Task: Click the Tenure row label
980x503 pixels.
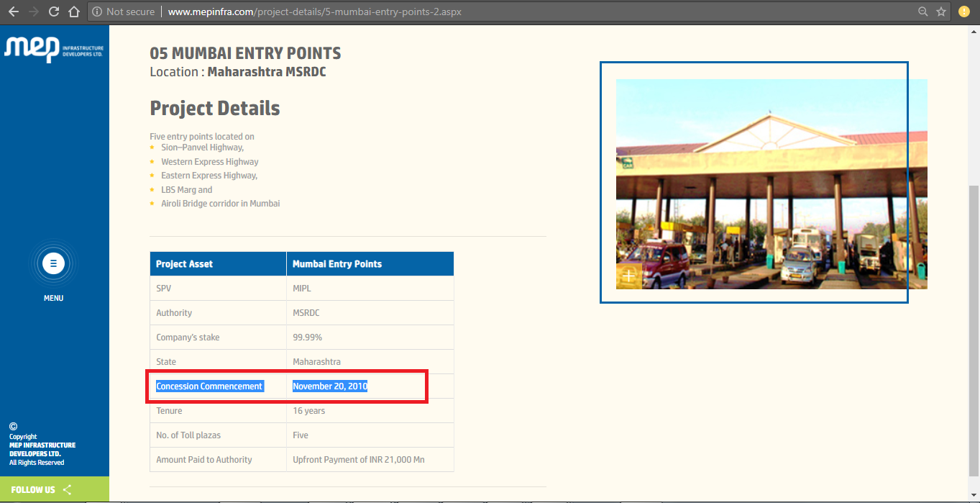Action: point(169,411)
